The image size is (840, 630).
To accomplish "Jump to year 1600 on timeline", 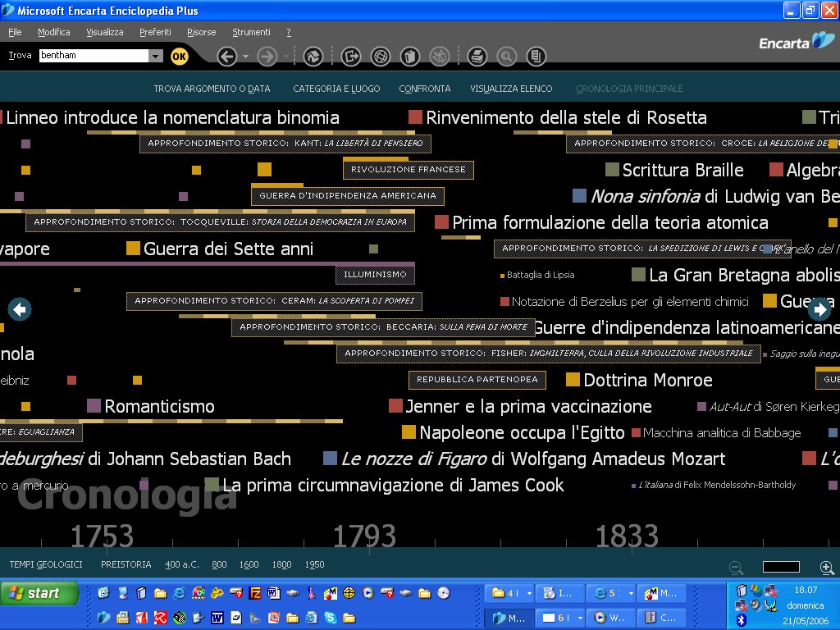I will coord(249,564).
